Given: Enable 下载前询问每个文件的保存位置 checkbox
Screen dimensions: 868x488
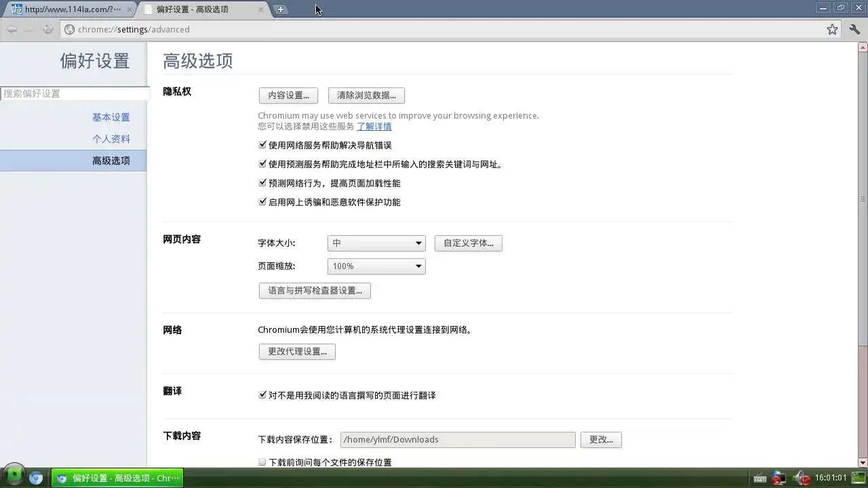Looking at the screenshot, I should [x=262, y=462].
